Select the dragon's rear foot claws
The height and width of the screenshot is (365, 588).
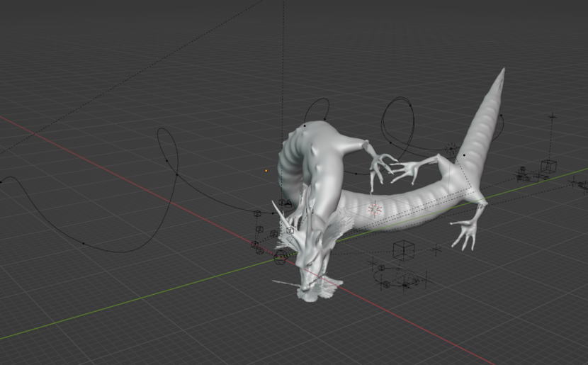click(464, 234)
